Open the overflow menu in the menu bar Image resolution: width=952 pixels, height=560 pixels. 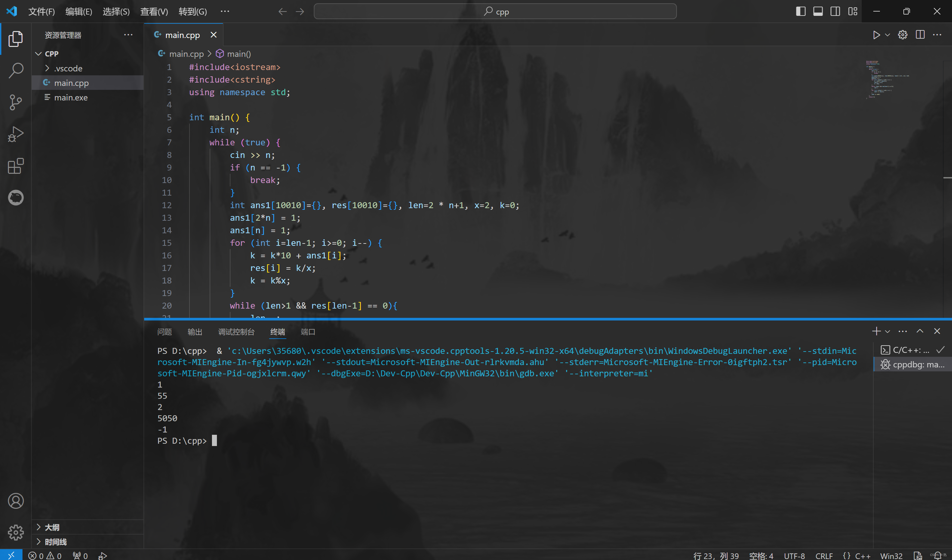[225, 11]
